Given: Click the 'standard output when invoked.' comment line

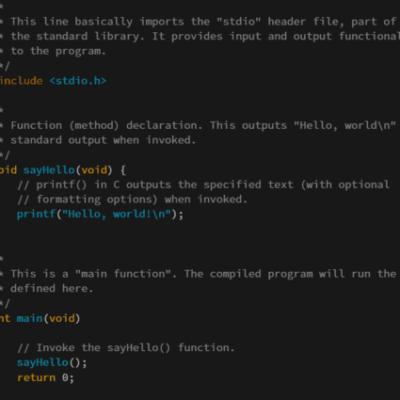Looking at the screenshot, I should (103, 140).
